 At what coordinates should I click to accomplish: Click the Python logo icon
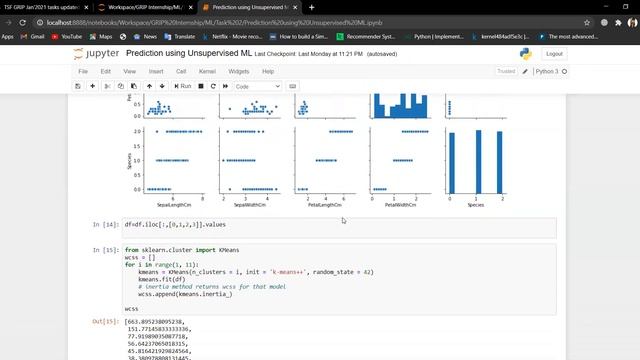[x=526, y=54]
